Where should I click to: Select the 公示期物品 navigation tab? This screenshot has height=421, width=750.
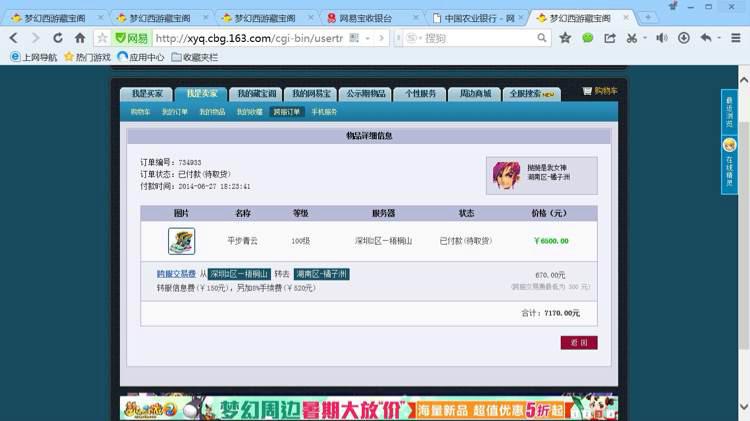point(365,93)
